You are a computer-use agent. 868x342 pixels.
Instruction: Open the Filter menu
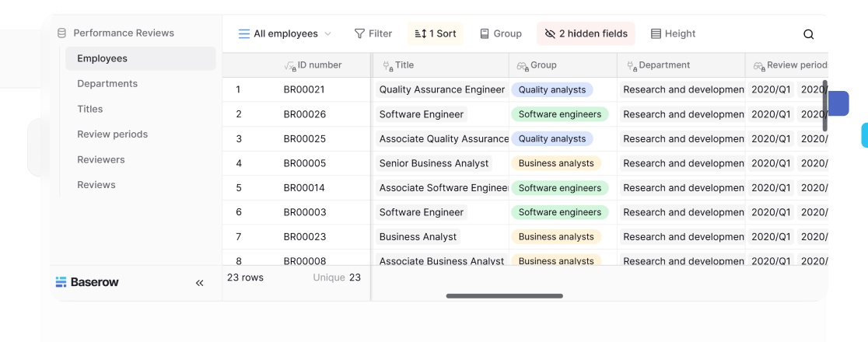[x=373, y=33]
